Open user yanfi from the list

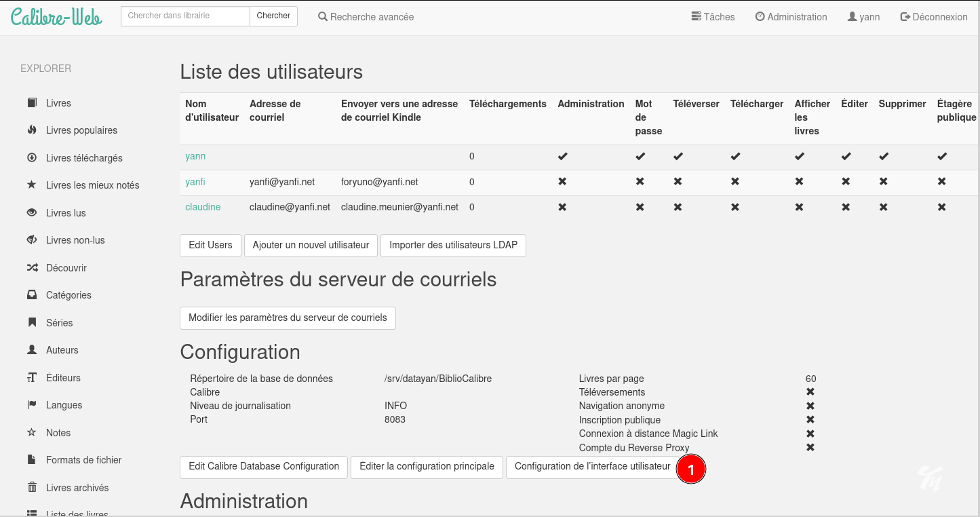(195, 182)
